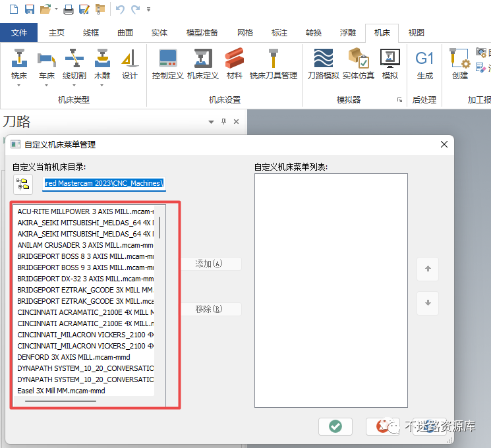This screenshot has width=491, height=448.
Task: Switch to the 线框 ribbon tab
Action: 91,32
